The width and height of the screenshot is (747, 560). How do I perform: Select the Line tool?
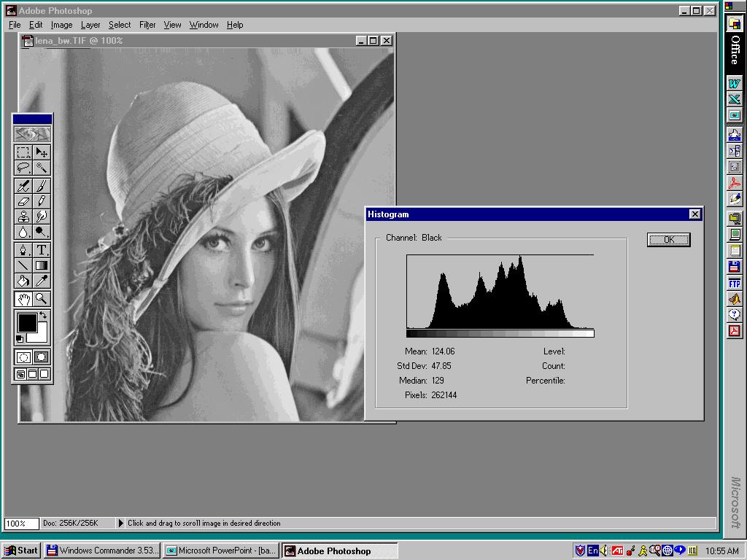coord(23,265)
